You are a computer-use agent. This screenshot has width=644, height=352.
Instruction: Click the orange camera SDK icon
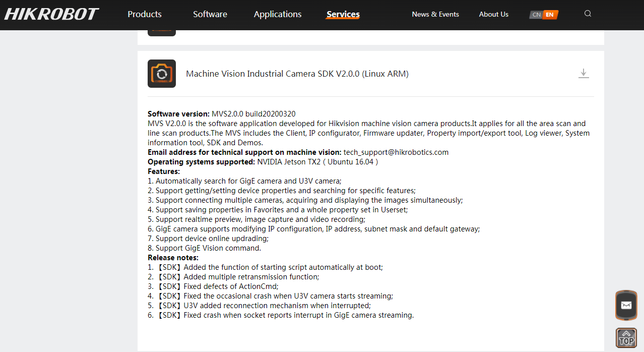(x=161, y=73)
